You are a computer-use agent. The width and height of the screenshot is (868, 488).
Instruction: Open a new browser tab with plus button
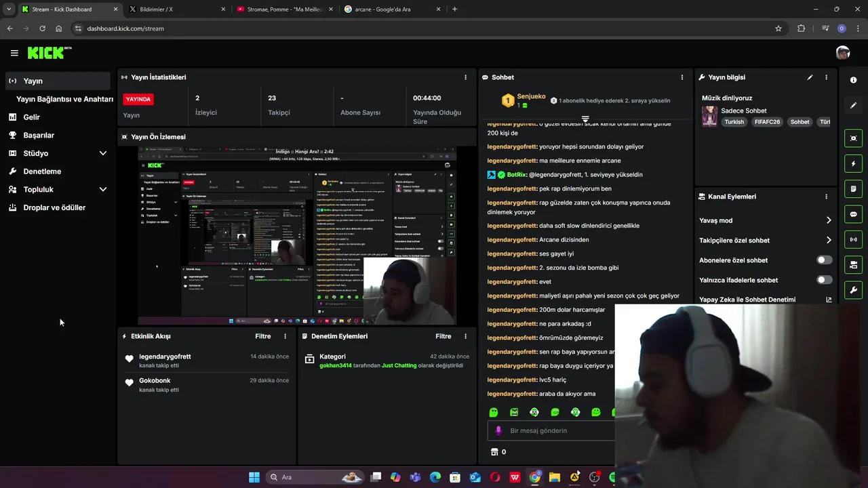point(454,9)
